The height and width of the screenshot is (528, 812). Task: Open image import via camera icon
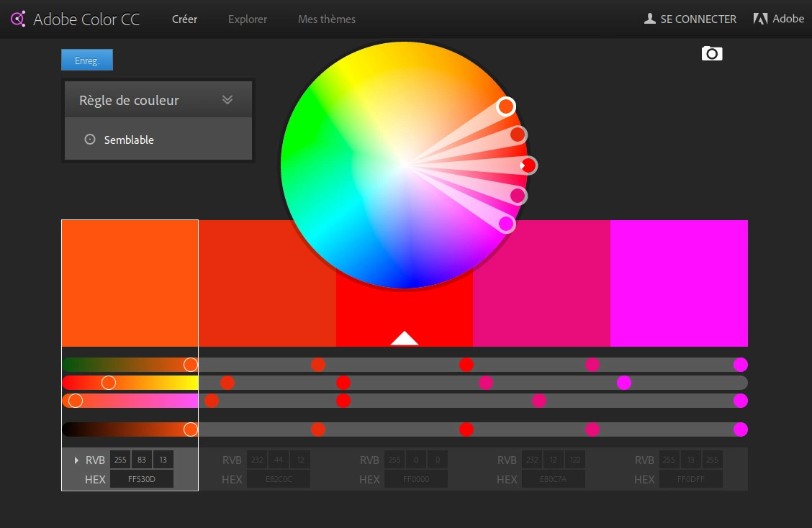coord(711,53)
